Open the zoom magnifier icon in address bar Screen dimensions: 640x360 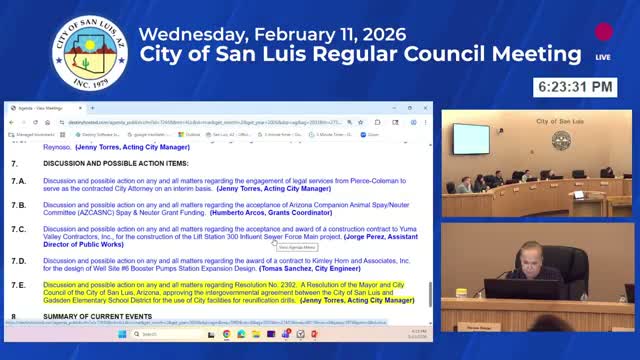tap(350, 122)
